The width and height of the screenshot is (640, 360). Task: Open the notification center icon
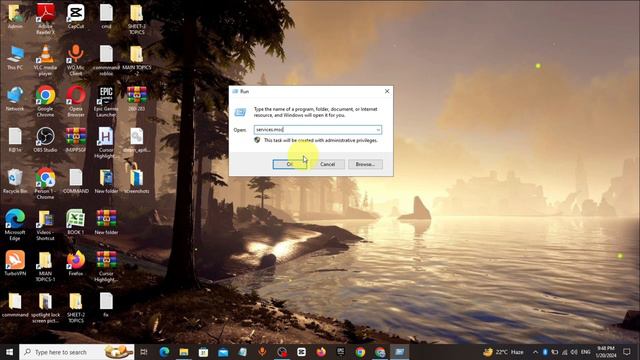click(627, 352)
